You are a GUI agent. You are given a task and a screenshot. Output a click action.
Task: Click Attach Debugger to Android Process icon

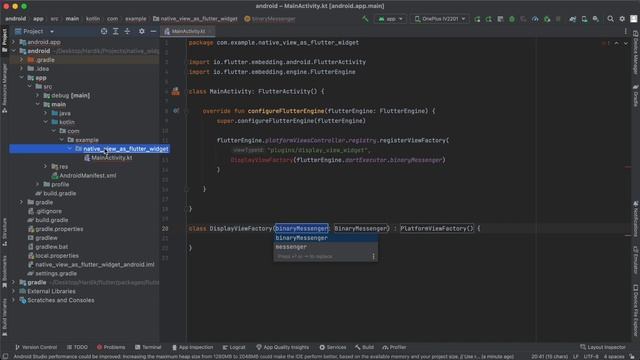click(x=547, y=19)
